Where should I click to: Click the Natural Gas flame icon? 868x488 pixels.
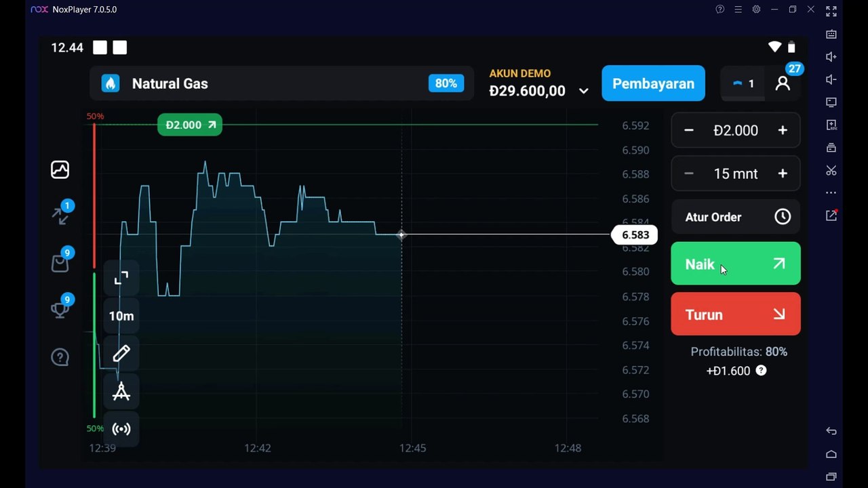coord(110,83)
